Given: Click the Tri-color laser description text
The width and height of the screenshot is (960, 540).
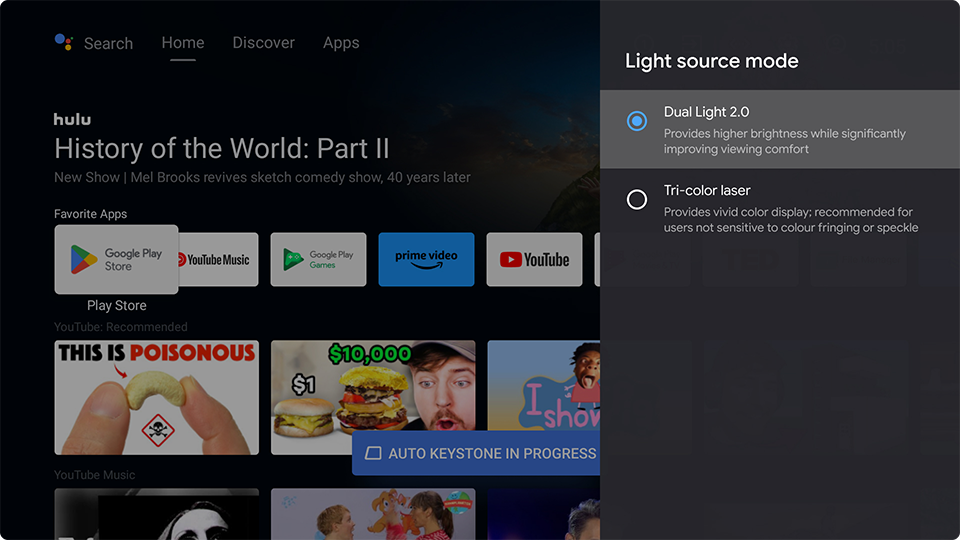Looking at the screenshot, I should 791,220.
